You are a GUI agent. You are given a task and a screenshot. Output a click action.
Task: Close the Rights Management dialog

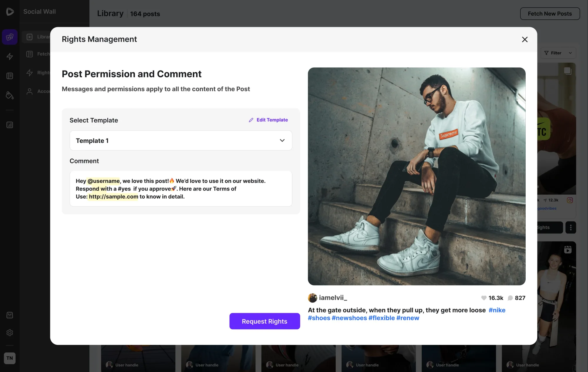(x=524, y=39)
